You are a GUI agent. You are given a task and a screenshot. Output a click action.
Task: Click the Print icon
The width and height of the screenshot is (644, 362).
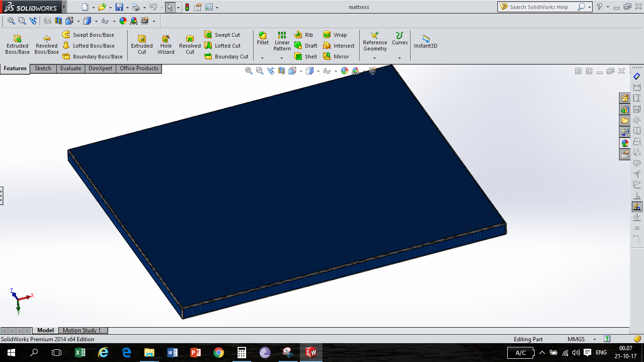click(x=136, y=7)
